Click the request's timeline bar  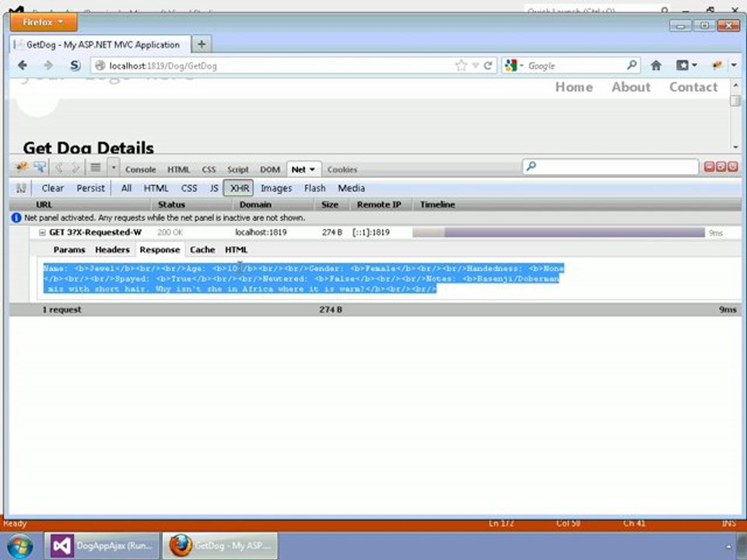tap(559, 233)
